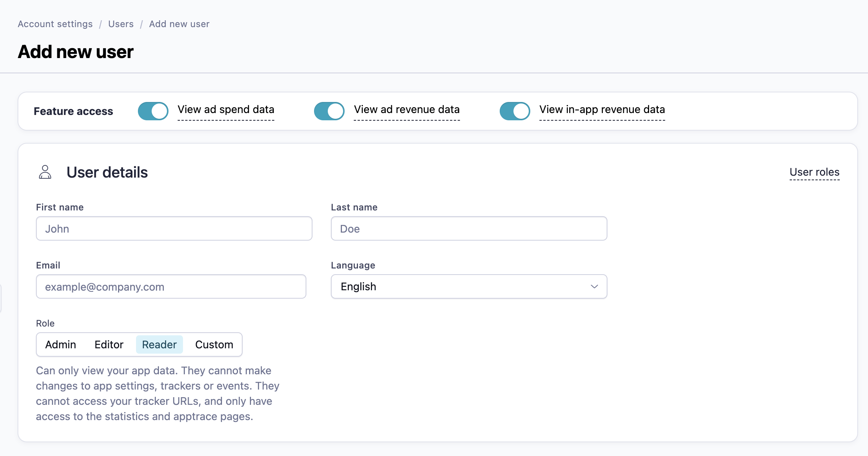Open the Language dropdown showing English

pyautogui.click(x=468, y=286)
